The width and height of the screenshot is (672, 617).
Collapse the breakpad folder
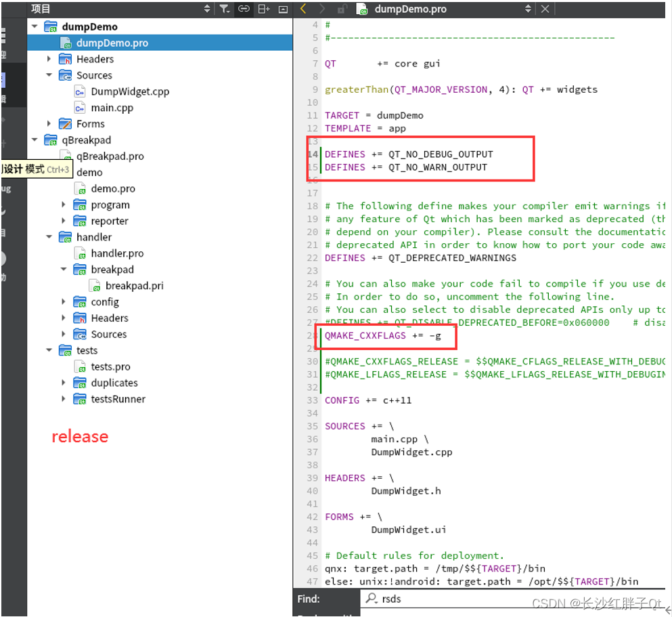64,270
